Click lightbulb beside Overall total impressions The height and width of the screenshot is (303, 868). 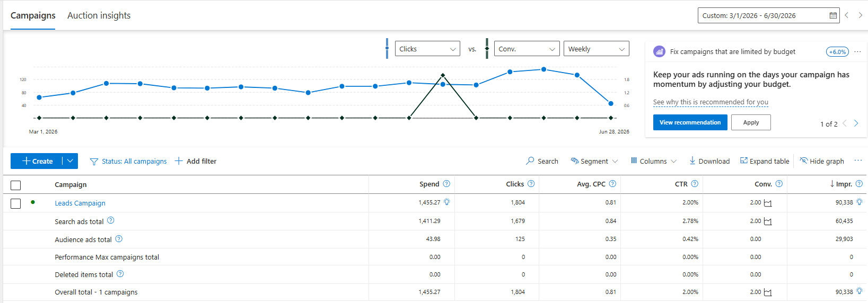pyautogui.click(x=860, y=291)
